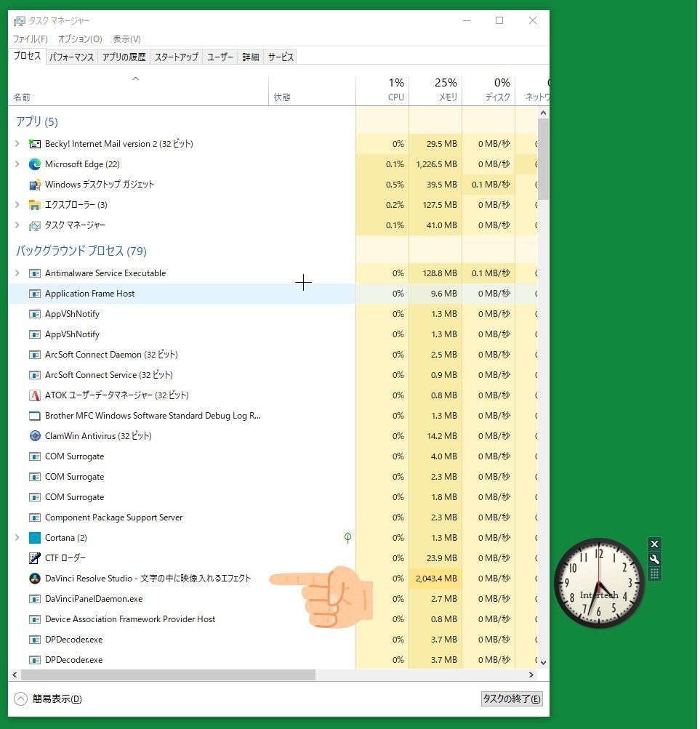Viewport: 700px width, 729px height.
Task: Click the DaVinciPanelDaemon.exe icon
Action: coord(35,600)
